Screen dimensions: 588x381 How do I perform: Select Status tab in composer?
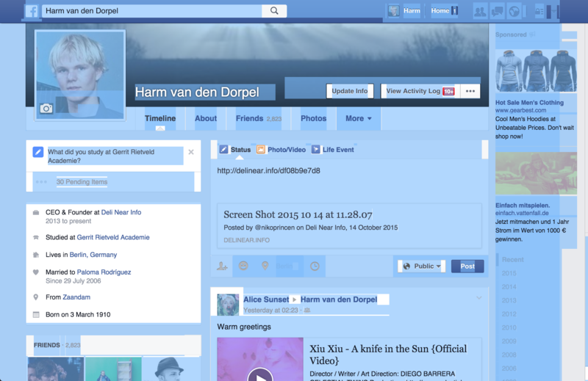click(235, 150)
